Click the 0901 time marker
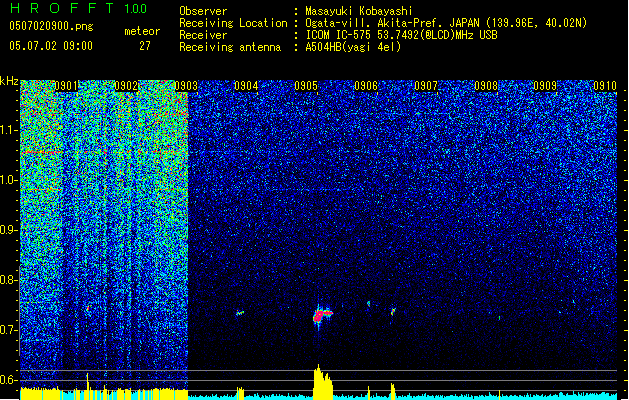 click(66, 86)
